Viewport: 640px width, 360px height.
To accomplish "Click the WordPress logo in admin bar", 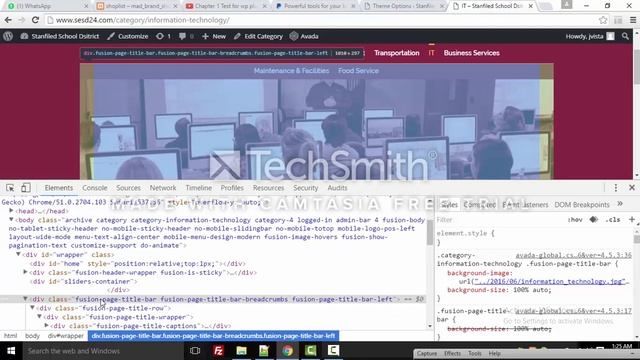I will [8, 36].
